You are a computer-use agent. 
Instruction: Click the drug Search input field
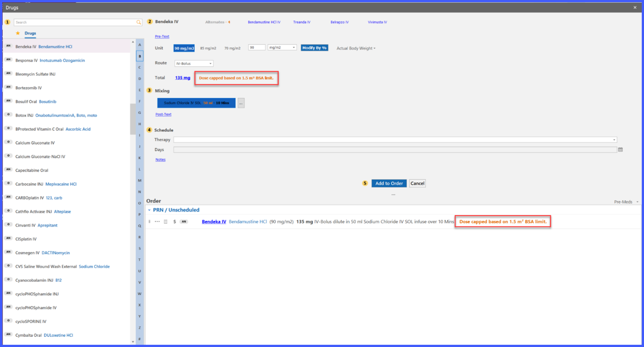(x=75, y=22)
